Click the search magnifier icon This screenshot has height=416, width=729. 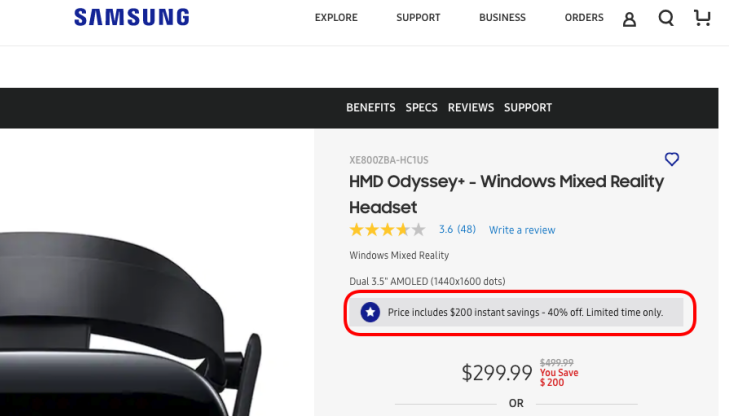point(666,18)
